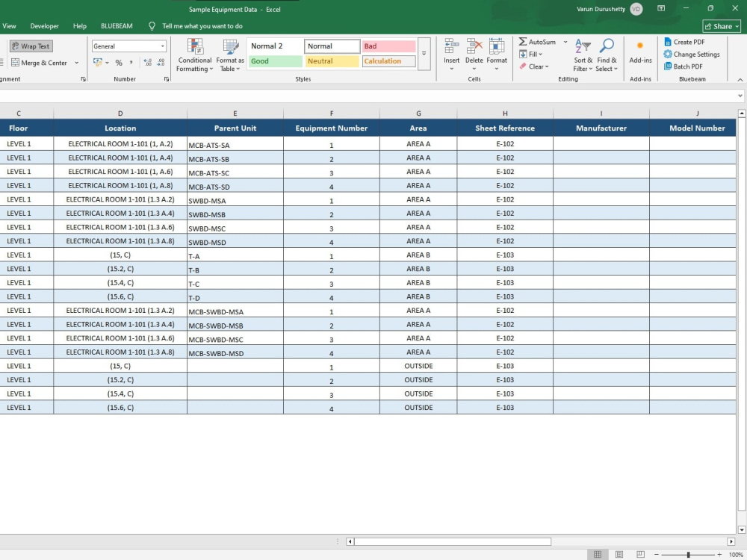The width and height of the screenshot is (747, 560).
Task: Click Varun Durushetty account avatar
Action: pyautogui.click(x=636, y=9)
